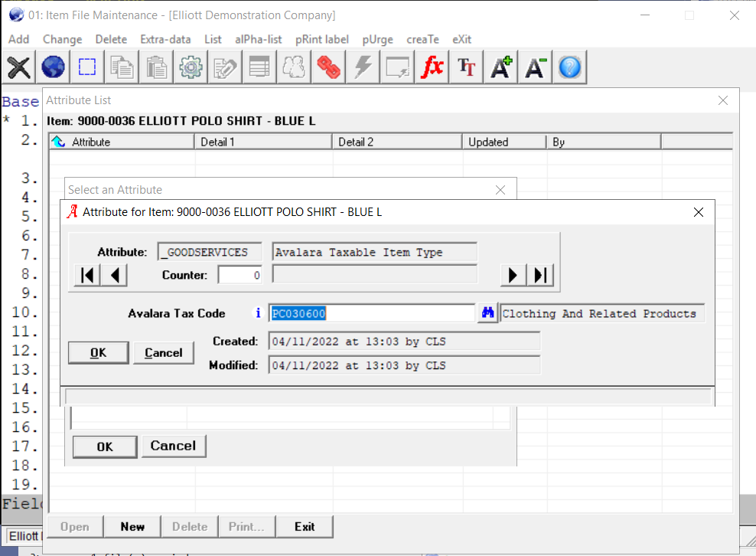Open the Change menu

pyautogui.click(x=62, y=40)
